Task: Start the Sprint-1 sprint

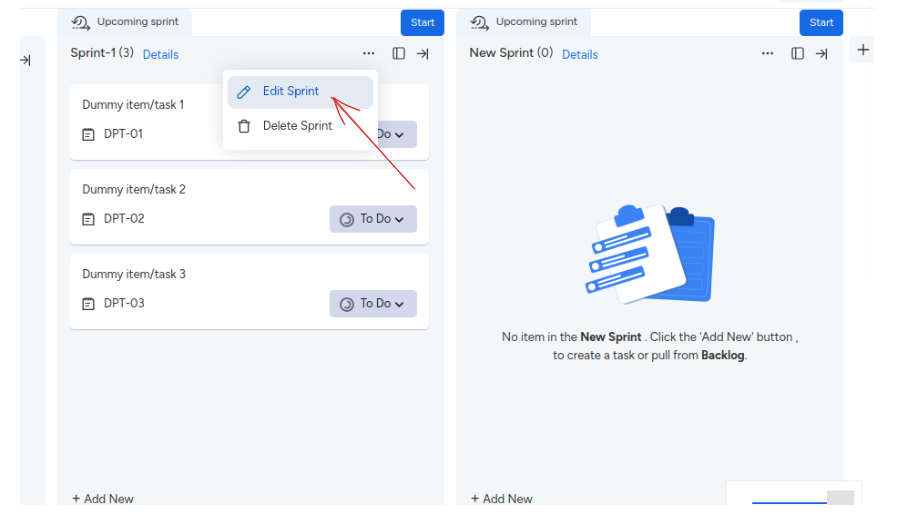Action: pos(422,23)
